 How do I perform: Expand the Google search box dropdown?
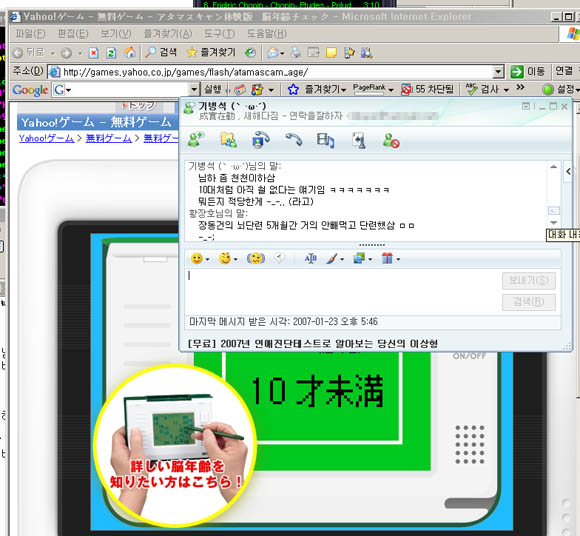tap(193, 90)
